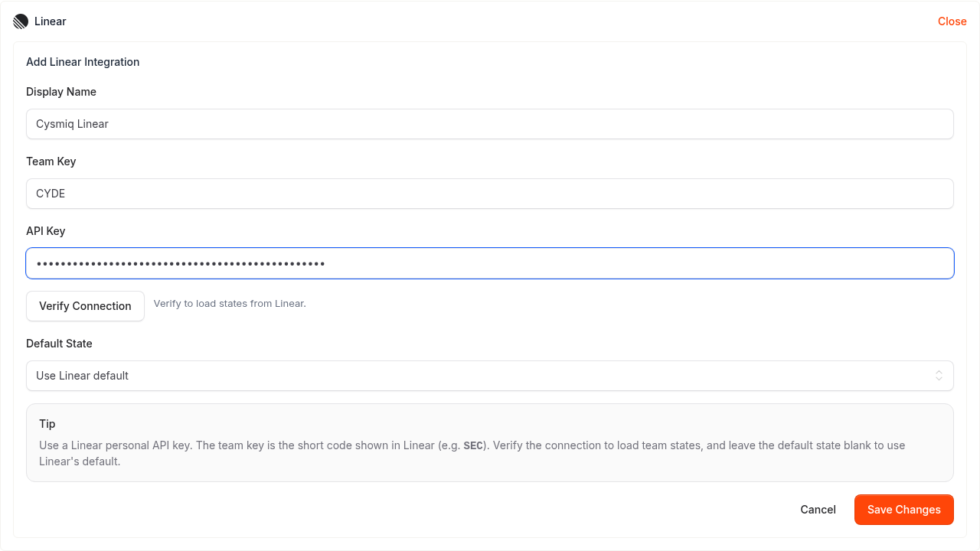The height and width of the screenshot is (551, 980).
Task: Click the dropdown chevron on Default State
Action: pyautogui.click(x=939, y=376)
